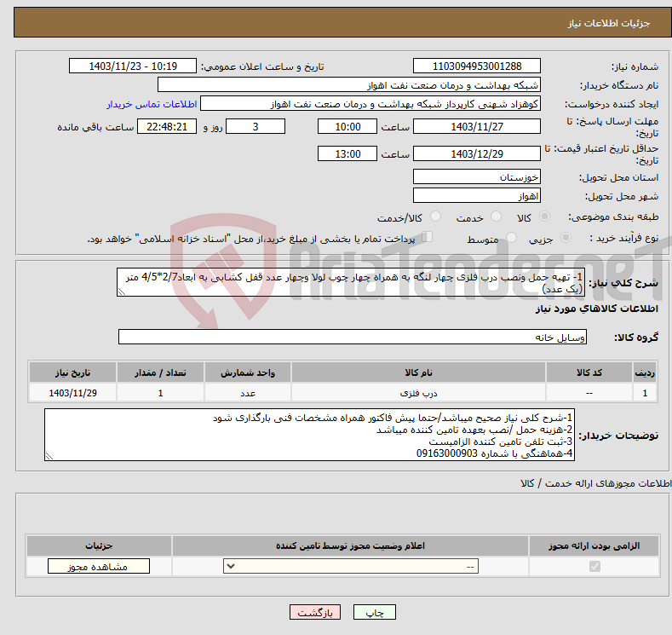
Task: Click the price validity time 13:00
Action: pos(347,153)
